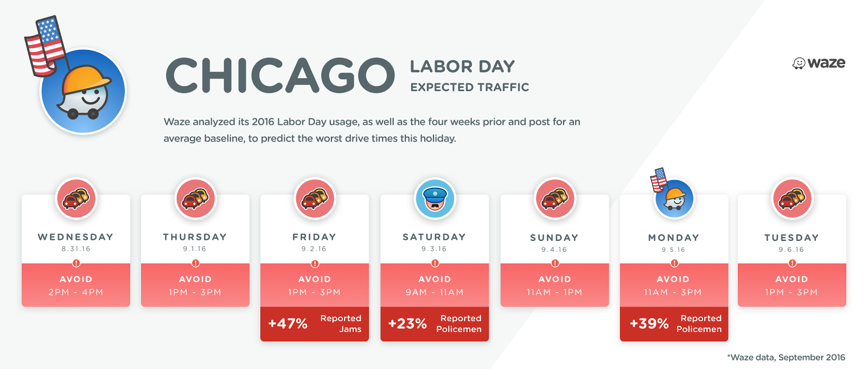The image size is (868, 369).
Task: Select the Tuesday avoid 1PM - 3PM panel
Action: pyautogui.click(x=792, y=285)
